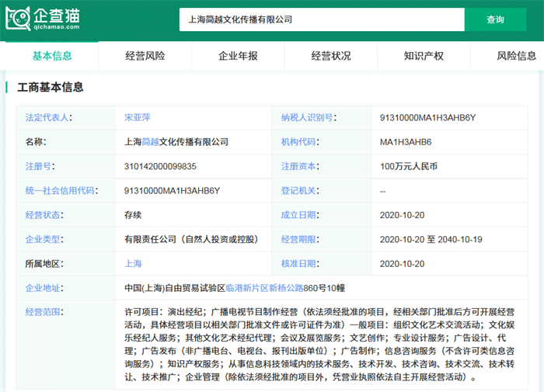This screenshot has height=392, width=544.
Task: Click the 登记机关 label link
Action: click(298, 190)
